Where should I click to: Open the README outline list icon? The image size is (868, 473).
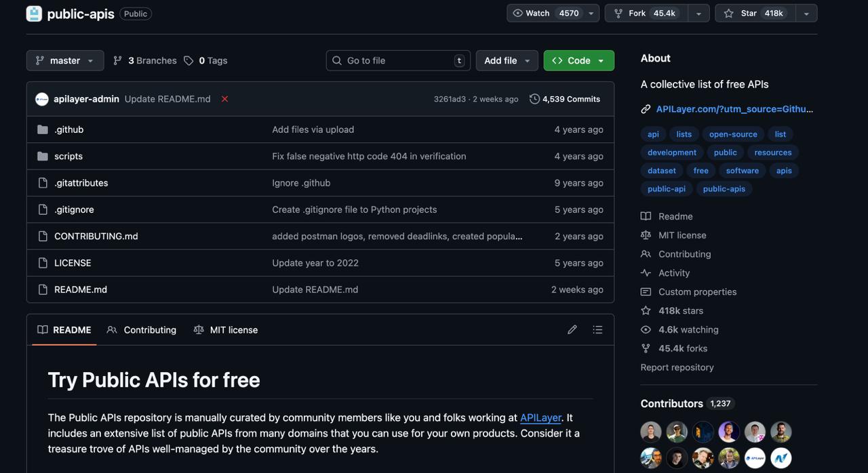(597, 330)
